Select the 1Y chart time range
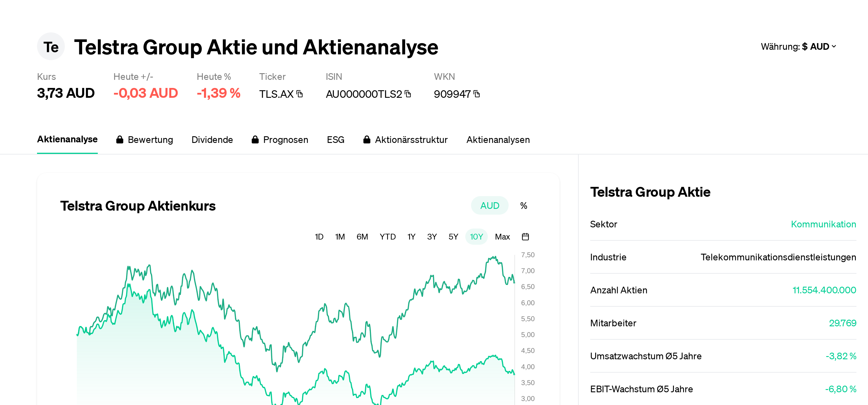Viewport: 868px width, 405px height. pyautogui.click(x=411, y=237)
